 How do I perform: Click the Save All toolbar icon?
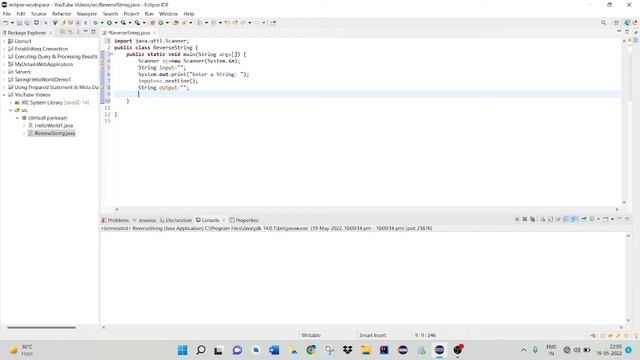pyautogui.click(x=27, y=23)
